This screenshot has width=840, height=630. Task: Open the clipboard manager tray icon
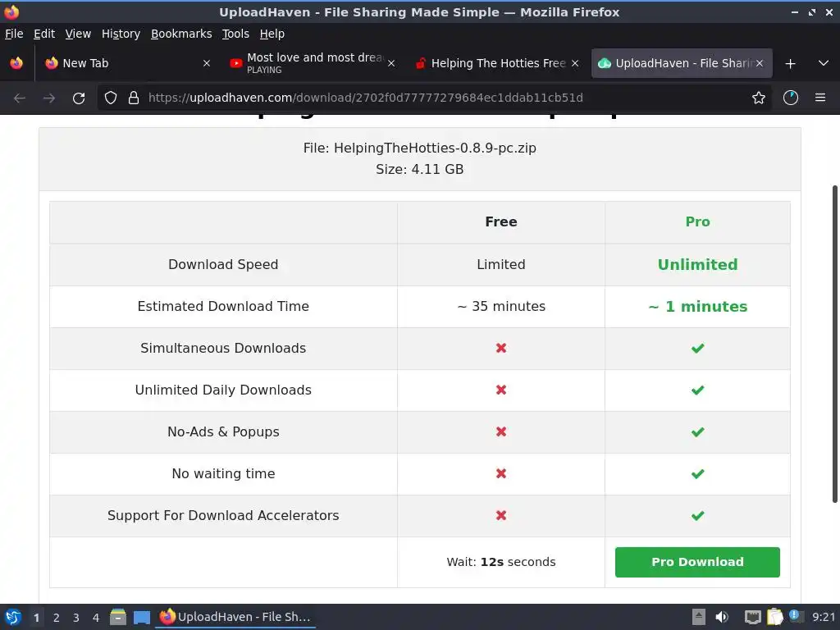pos(774,617)
